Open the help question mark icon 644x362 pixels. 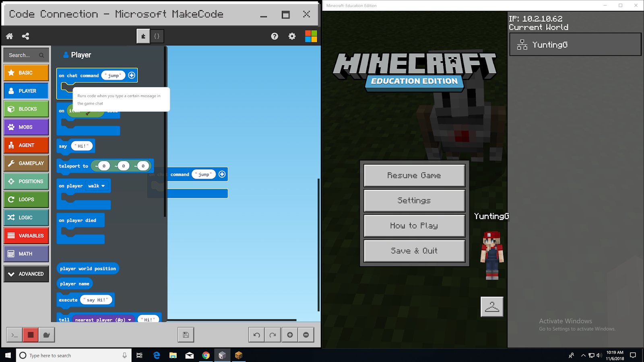tap(275, 36)
